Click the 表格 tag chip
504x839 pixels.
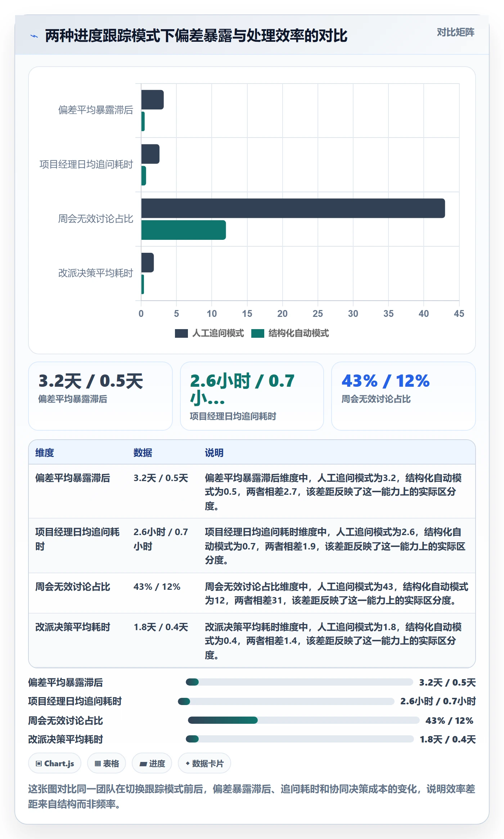click(x=107, y=763)
